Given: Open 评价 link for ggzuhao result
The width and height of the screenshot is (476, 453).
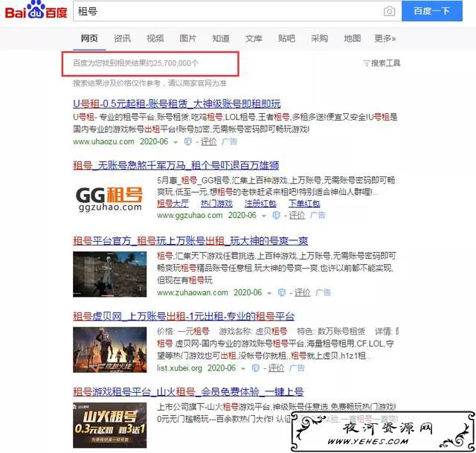Looking at the screenshot, I should coord(297,215).
